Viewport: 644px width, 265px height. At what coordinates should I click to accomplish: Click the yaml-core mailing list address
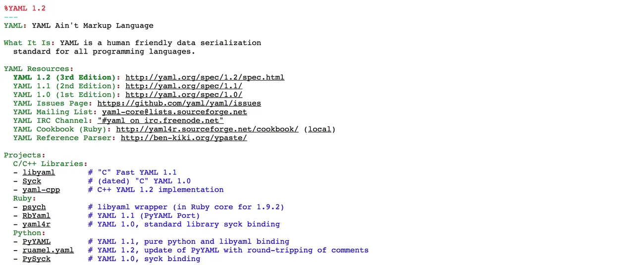coord(174,112)
